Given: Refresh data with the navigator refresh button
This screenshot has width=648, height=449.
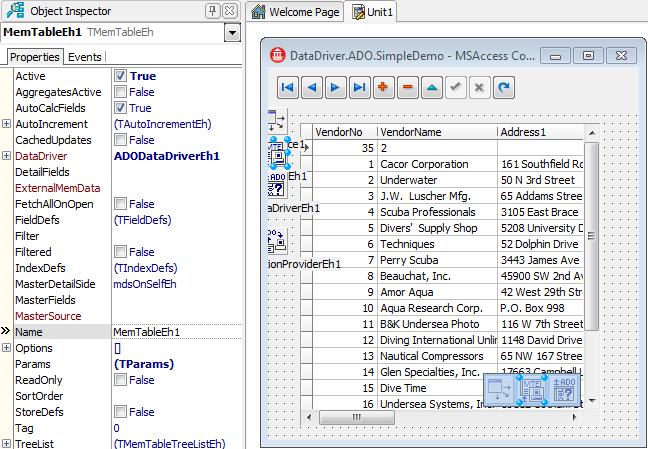Looking at the screenshot, I should click(x=505, y=88).
